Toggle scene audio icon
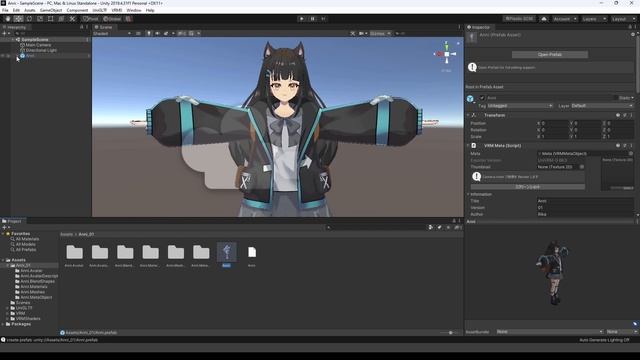640x360 pixels. click(x=158, y=33)
